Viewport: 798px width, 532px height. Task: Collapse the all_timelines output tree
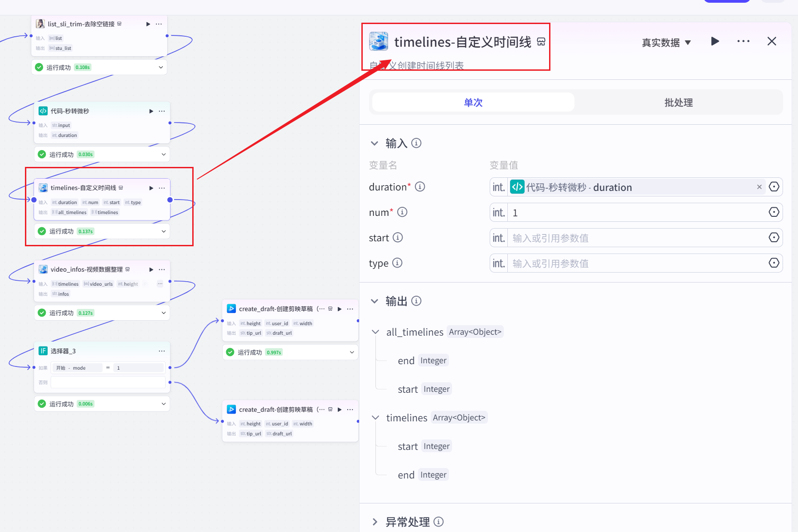pos(375,332)
